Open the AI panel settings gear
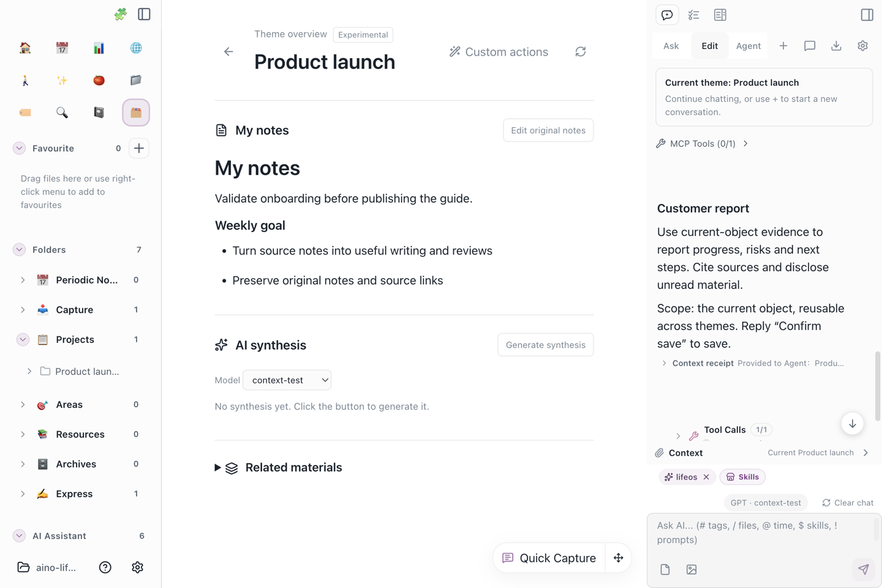882x588 pixels. (862, 46)
